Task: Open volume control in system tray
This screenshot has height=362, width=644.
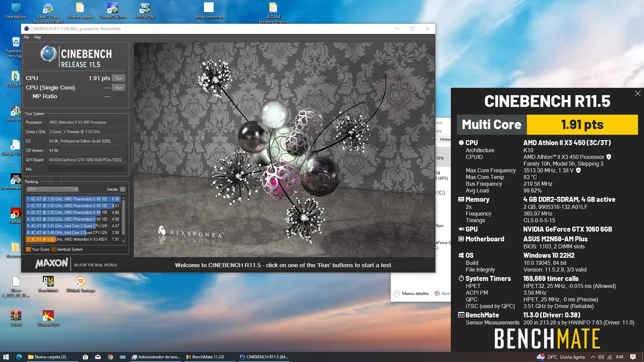Action: [601, 357]
